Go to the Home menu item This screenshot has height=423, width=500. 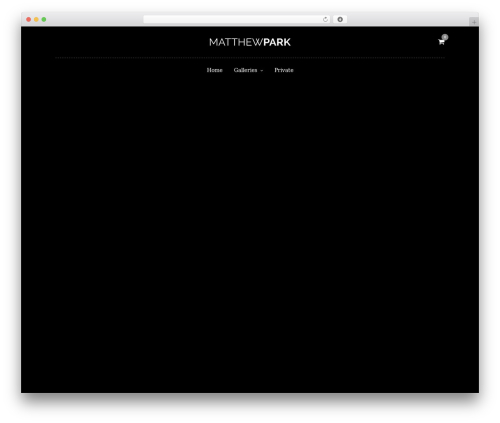pyautogui.click(x=214, y=70)
